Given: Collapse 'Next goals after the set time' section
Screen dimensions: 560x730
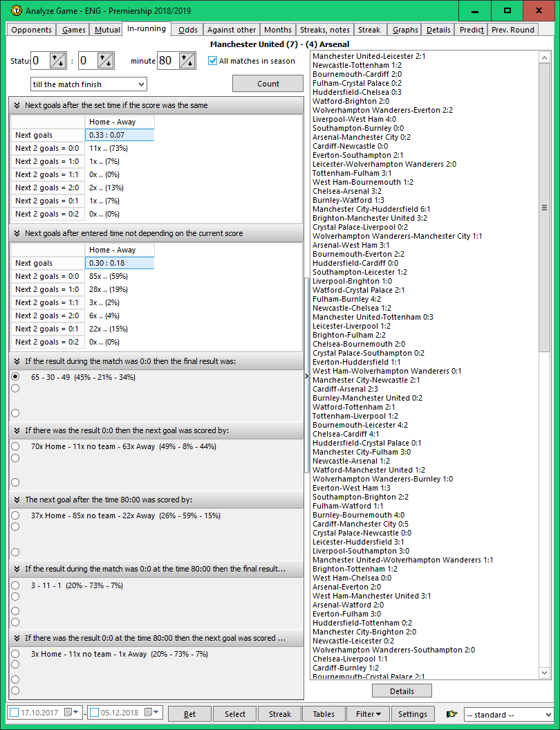Looking at the screenshot, I should [x=17, y=105].
